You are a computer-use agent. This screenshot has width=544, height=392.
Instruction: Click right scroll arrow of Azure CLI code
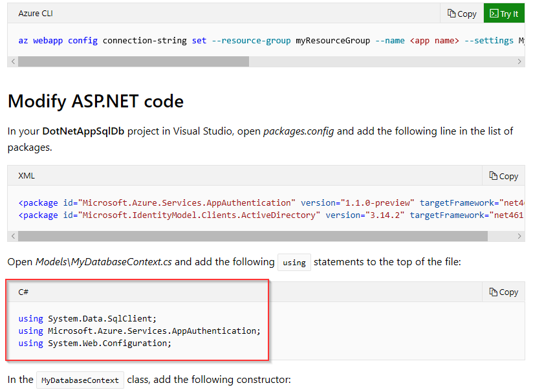click(x=519, y=61)
